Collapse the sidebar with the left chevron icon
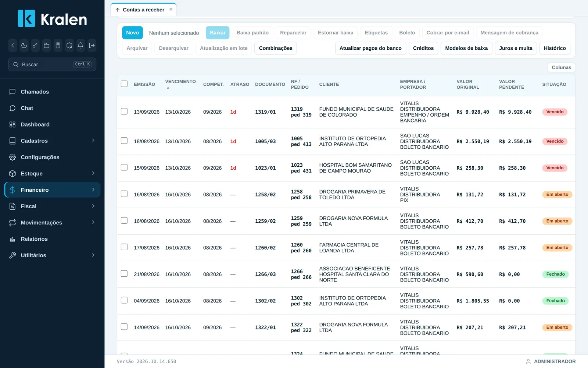 tap(13, 46)
